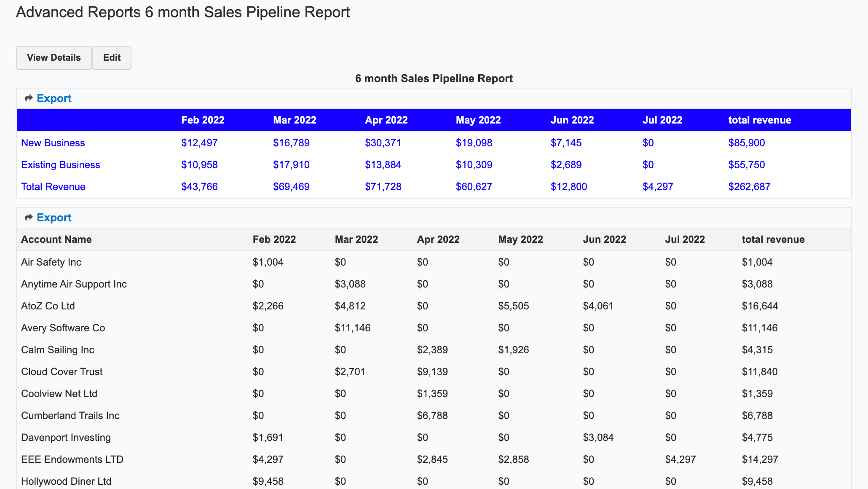Screen dimensions: 868x489
Task: Click the View Details button
Action: (54, 58)
